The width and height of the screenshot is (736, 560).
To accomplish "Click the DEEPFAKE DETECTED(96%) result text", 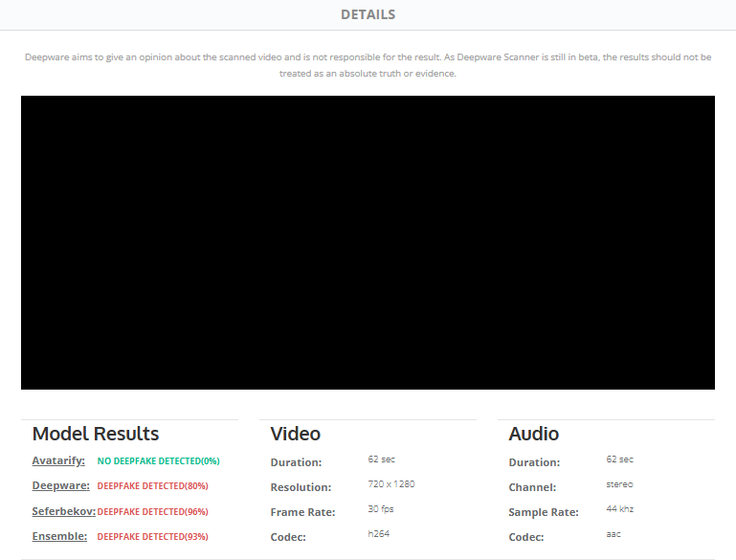I will pyautogui.click(x=152, y=511).
